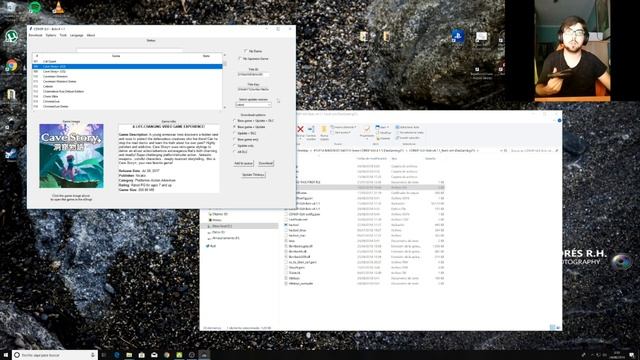Open the VLC media player desktop icon
The height and width of the screenshot is (360, 640).
58,7
